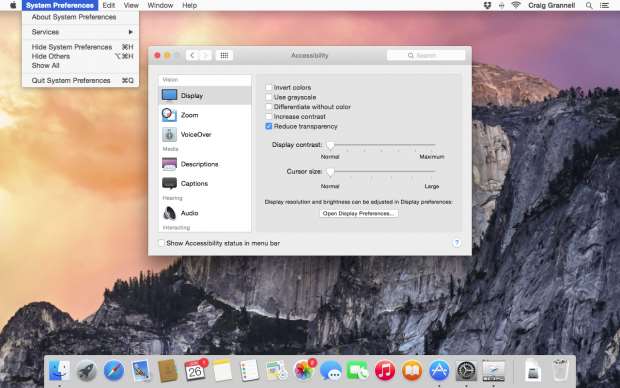Select Display in Accessibility sidebar
This screenshot has height=388, width=620.
coord(205,95)
